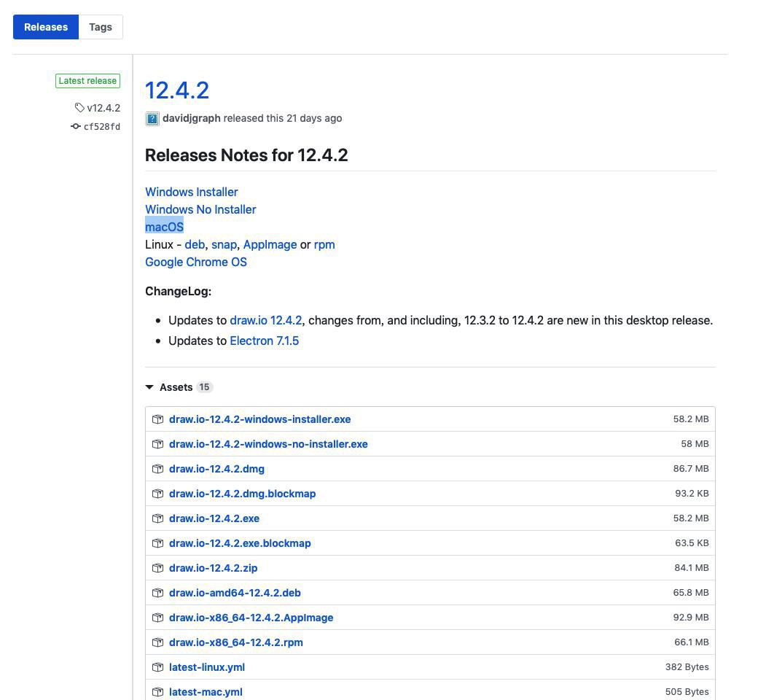This screenshot has height=700, width=758.
Task: Open the Electron 7.1.5 link
Action: click(265, 341)
